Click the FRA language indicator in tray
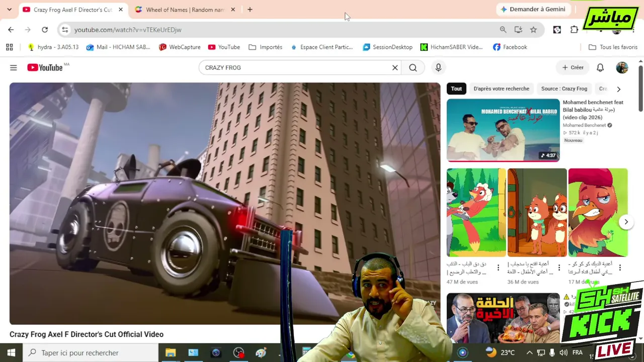Screen dimensions: 644x362 (x=578, y=353)
